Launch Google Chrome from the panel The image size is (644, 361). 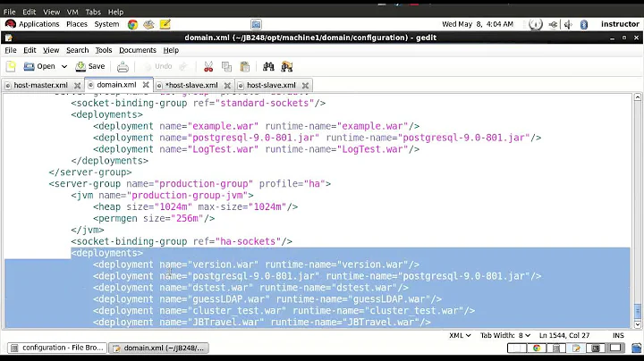pos(132,25)
